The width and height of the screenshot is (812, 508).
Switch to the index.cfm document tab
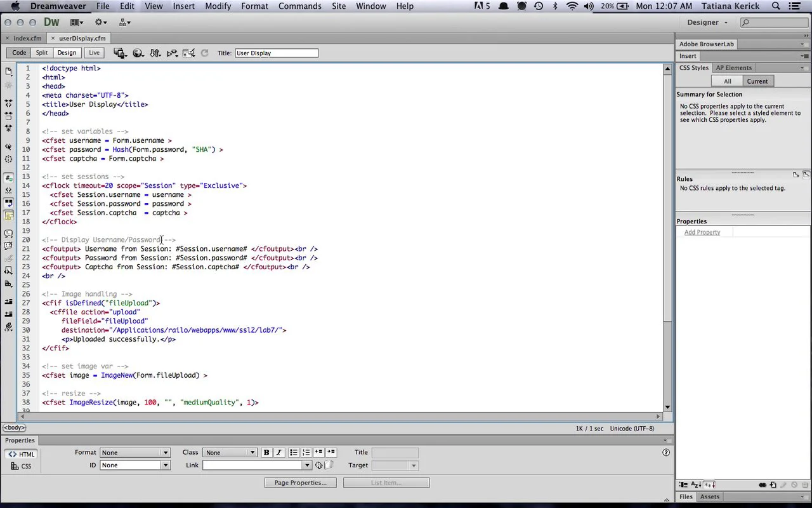[x=27, y=38]
